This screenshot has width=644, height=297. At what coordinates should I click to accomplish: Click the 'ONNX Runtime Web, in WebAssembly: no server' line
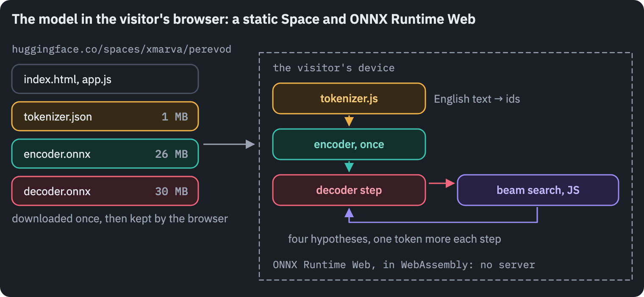tap(404, 265)
